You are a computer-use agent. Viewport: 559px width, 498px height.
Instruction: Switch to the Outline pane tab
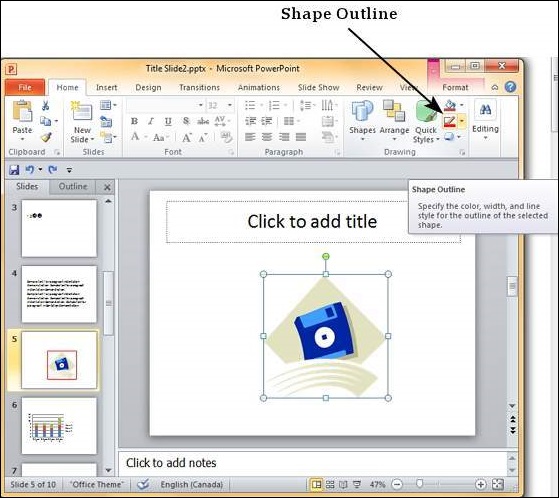pyautogui.click(x=73, y=186)
